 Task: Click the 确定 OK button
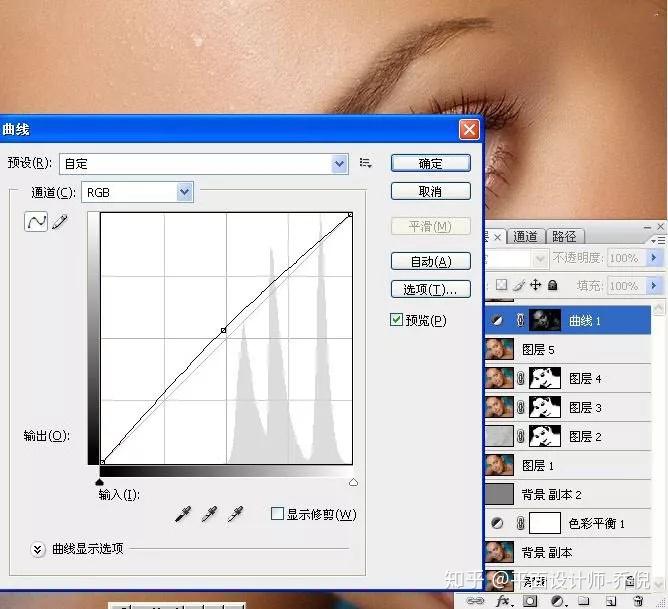click(431, 164)
